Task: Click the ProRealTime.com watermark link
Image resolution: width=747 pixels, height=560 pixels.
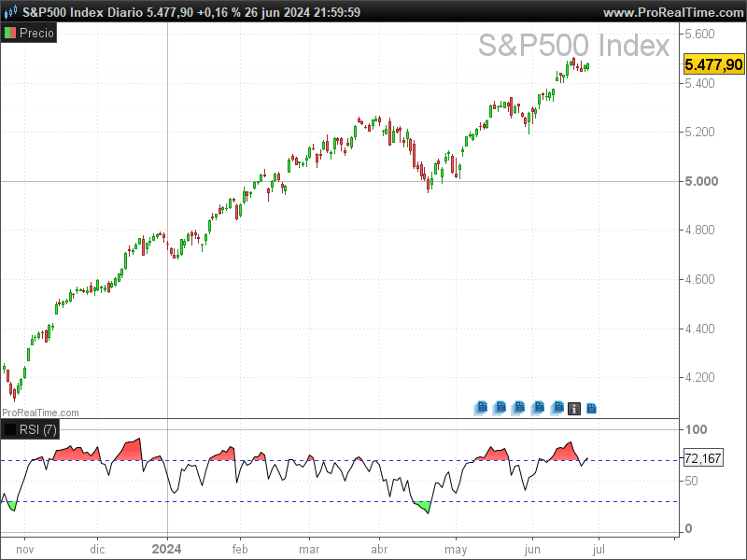Action: (40, 413)
